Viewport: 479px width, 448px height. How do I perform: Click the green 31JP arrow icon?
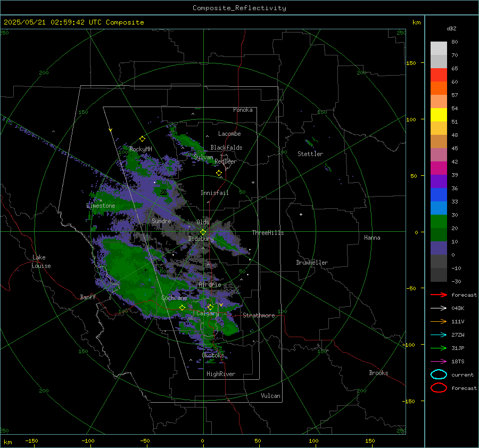point(439,348)
